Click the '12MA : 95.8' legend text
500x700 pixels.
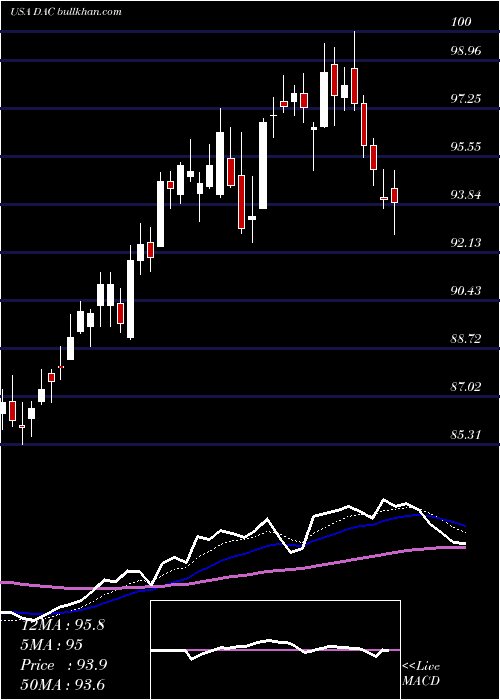(63, 625)
